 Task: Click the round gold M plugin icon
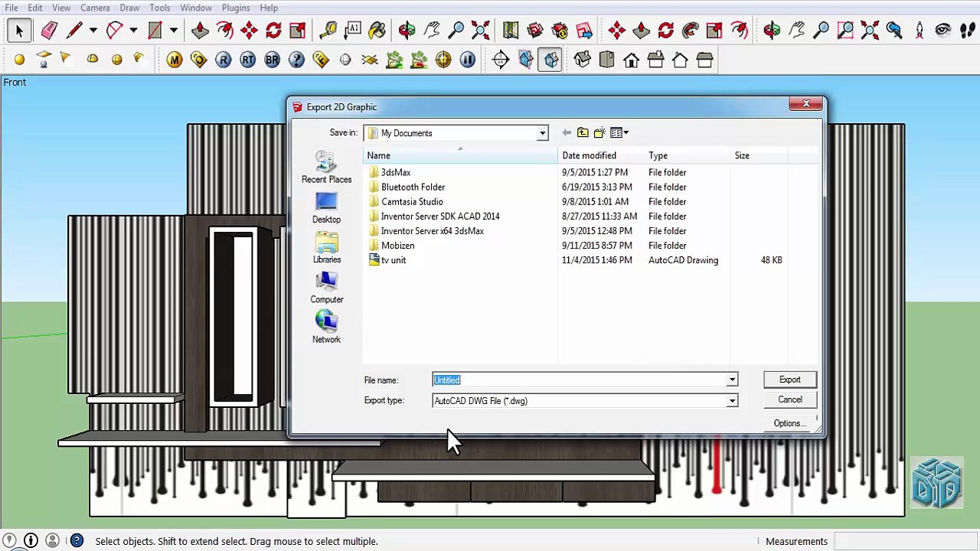175,60
